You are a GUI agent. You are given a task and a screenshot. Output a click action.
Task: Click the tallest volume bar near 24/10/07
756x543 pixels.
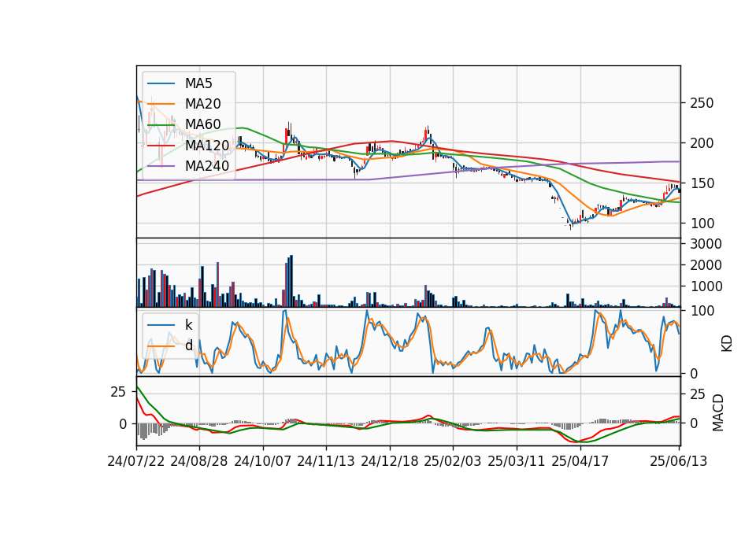click(291, 281)
